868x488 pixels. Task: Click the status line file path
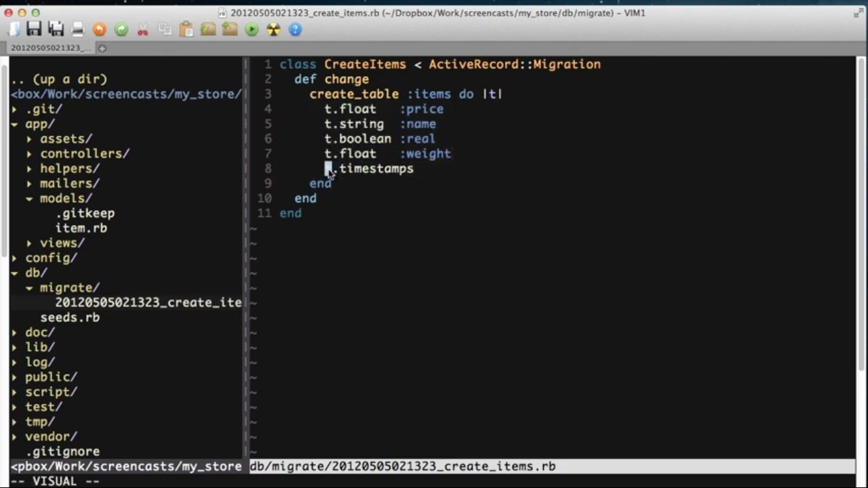pyautogui.click(x=403, y=467)
